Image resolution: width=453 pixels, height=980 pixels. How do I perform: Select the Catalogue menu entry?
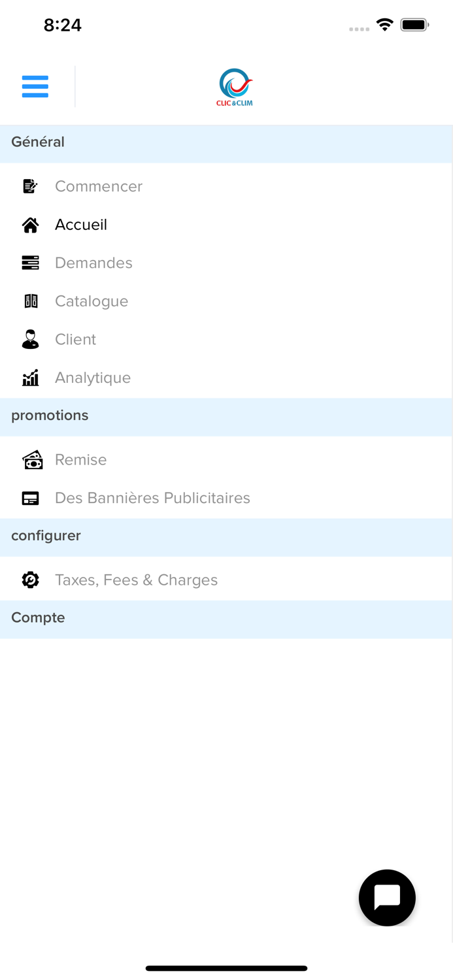92,301
